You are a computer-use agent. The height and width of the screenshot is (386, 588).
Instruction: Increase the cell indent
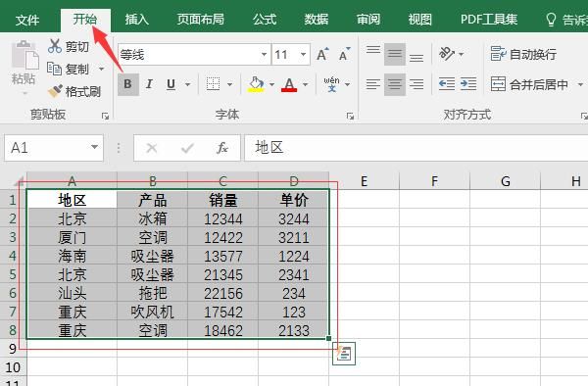tap(468, 84)
